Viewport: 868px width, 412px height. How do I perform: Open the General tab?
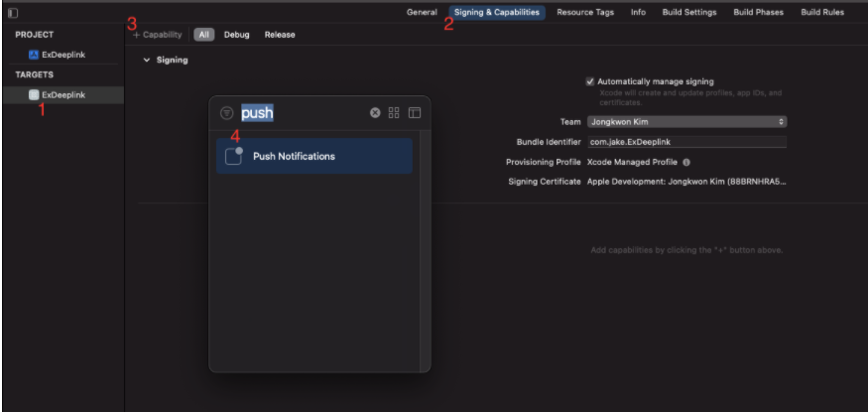pos(422,12)
